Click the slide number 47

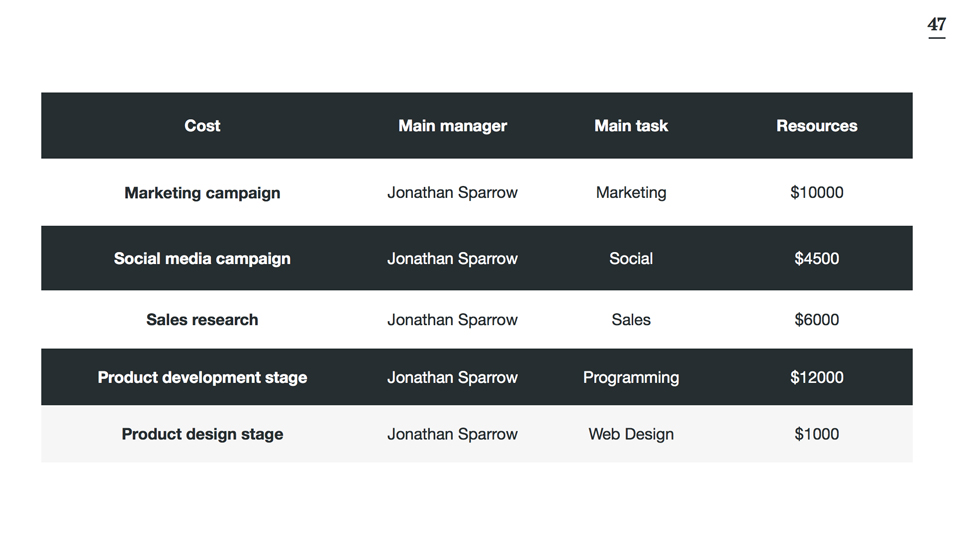pos(936,25)
